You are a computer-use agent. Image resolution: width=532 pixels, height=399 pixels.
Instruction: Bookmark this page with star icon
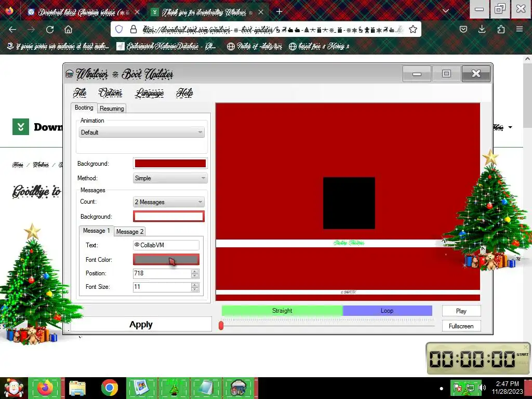click(413, 29)
